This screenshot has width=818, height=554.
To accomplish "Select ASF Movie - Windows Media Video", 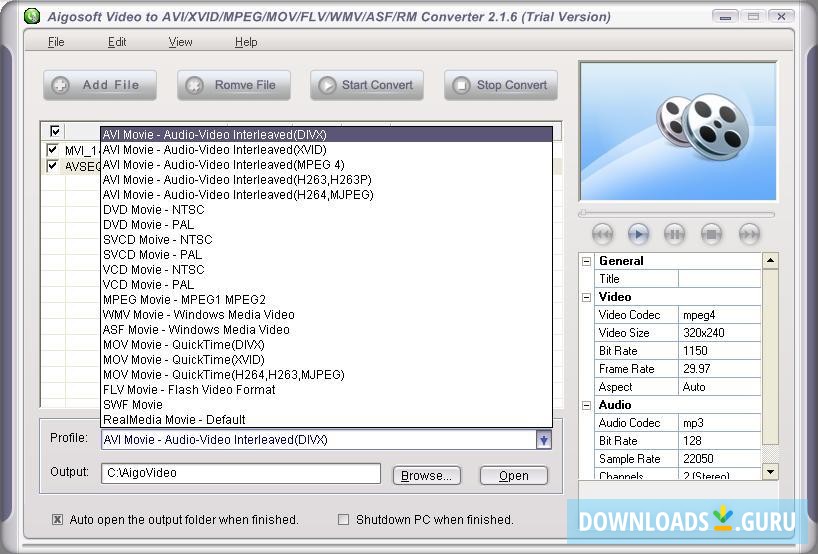I will (326, 330).
